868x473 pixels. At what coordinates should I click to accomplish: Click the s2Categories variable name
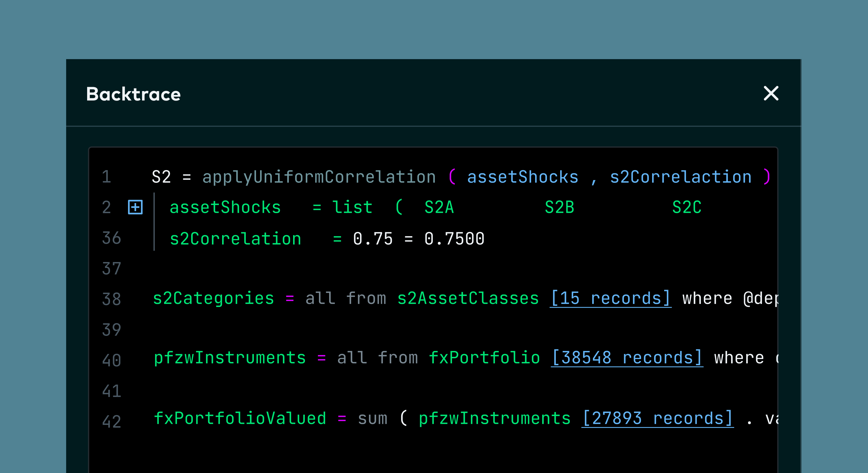pos(213,298)
